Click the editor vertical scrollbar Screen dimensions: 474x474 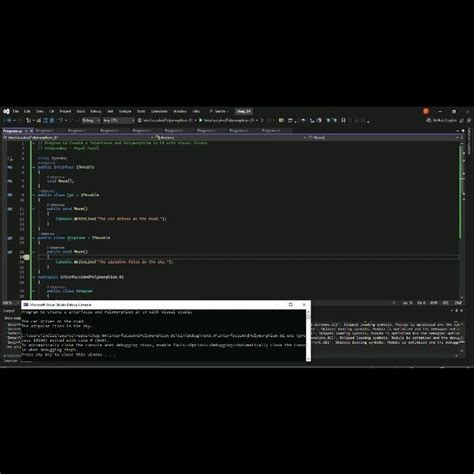click(x=462, y=220)
